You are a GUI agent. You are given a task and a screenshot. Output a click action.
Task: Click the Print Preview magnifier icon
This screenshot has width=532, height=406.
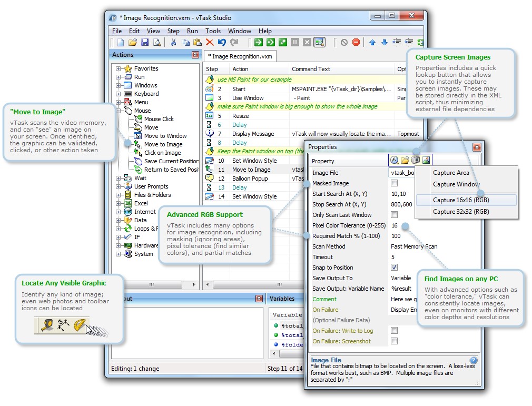157,43
